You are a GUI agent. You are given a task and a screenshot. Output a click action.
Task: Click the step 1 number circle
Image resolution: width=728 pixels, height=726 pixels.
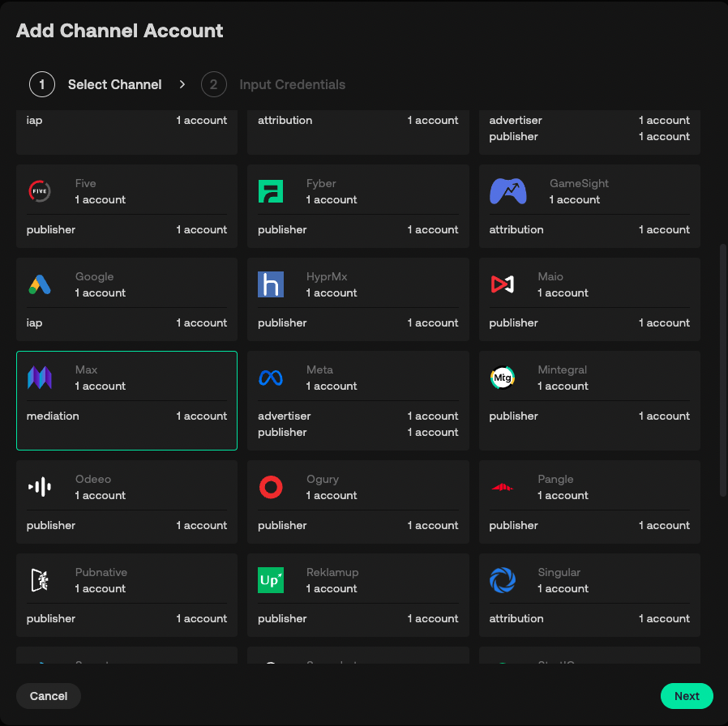(x=42, y=84)
